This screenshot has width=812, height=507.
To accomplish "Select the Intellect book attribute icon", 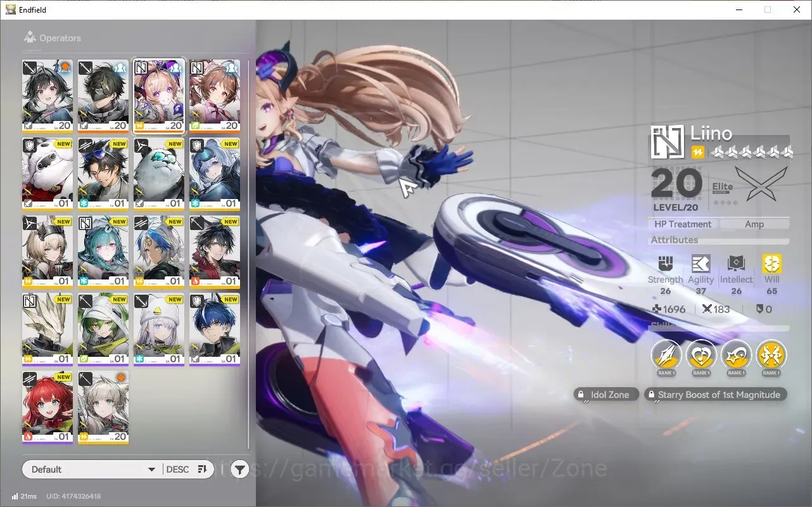I will click(736, 264).
